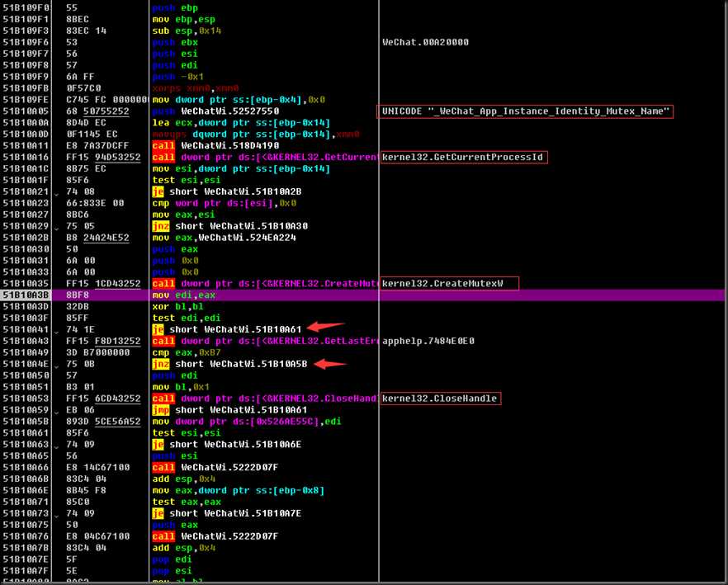Select the mov eax,[ebp-0x8] instruction
This screenshot has height=585, width=728.
pos(239,490)
